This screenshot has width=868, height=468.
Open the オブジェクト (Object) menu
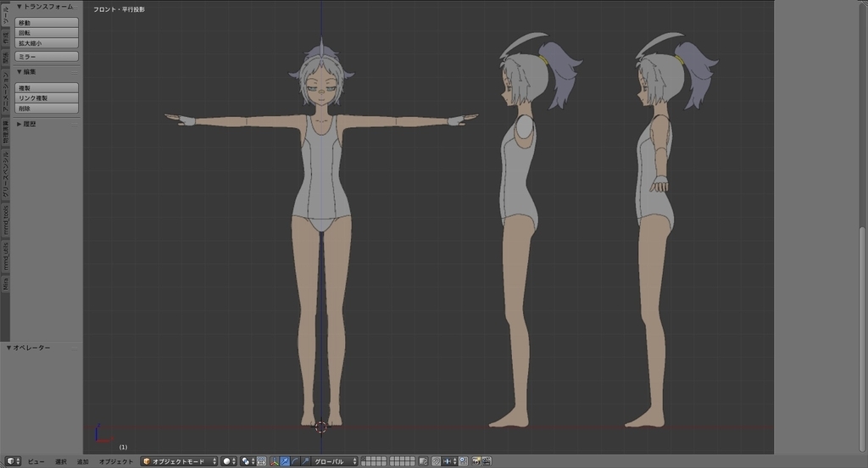[x=115, y=461]
